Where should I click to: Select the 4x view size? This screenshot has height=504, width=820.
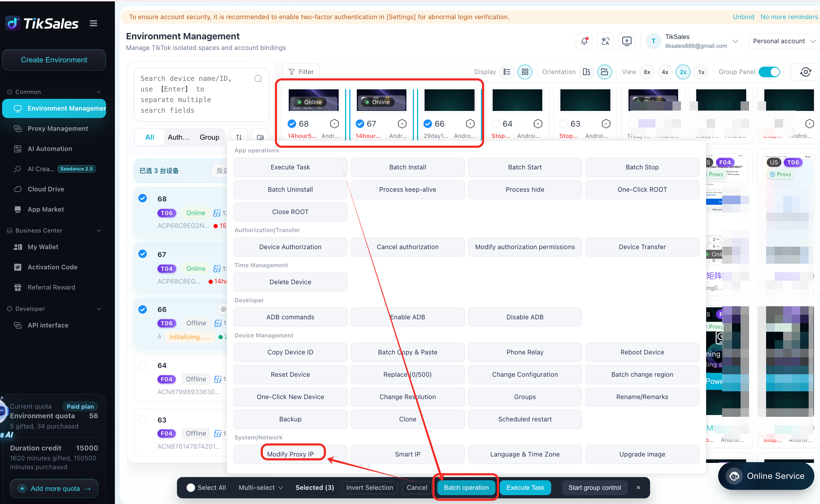(x=665, y=72)
